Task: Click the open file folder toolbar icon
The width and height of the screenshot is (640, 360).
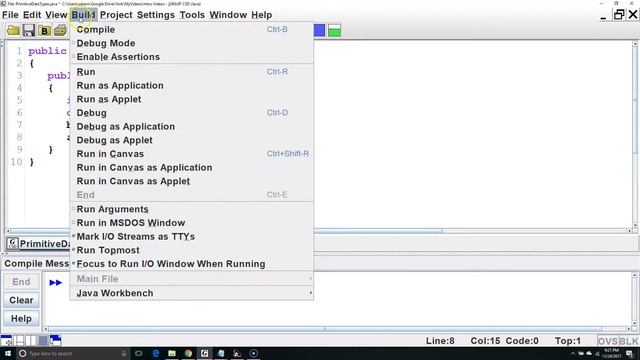Action: pos(13,30)
